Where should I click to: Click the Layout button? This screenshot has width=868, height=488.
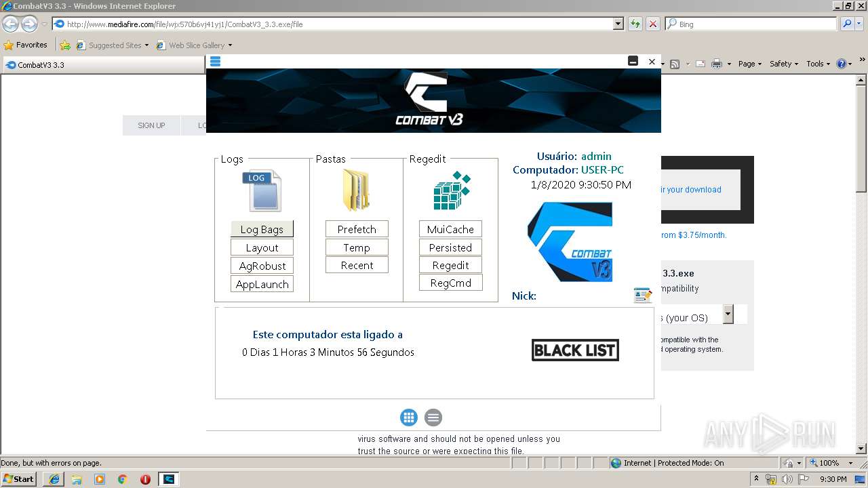coord(262,247)
